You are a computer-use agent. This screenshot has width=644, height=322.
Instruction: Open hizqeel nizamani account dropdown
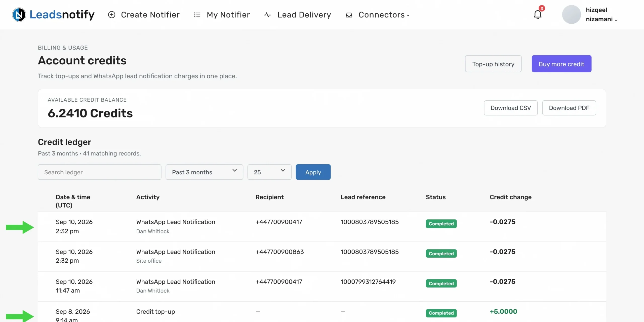(x=601, y=15)
